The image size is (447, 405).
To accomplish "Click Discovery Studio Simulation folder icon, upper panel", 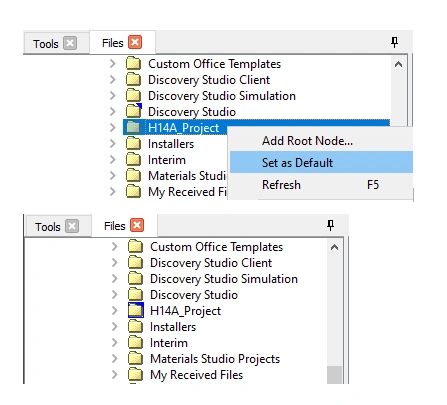I will [133, 95].
